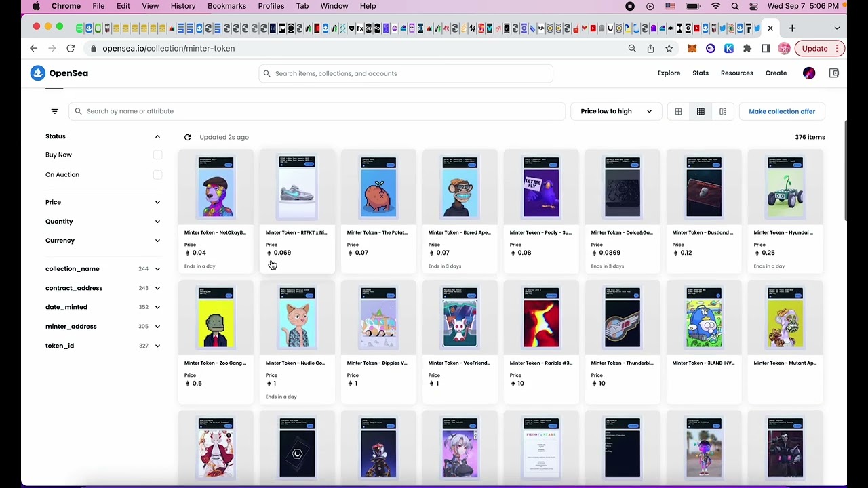Toggle the filter sidebar icon
The height and width of the screenshot is (488, 868).
point(55,111)
